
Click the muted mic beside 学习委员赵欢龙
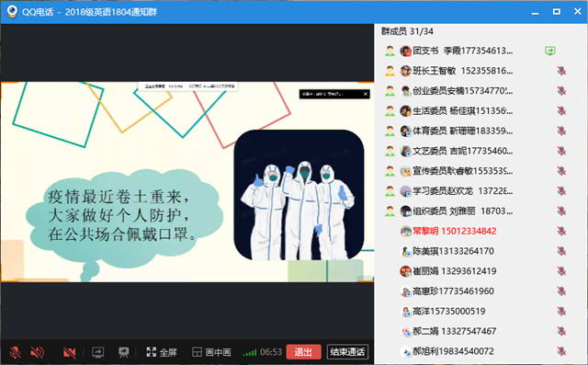coord(561,191)
